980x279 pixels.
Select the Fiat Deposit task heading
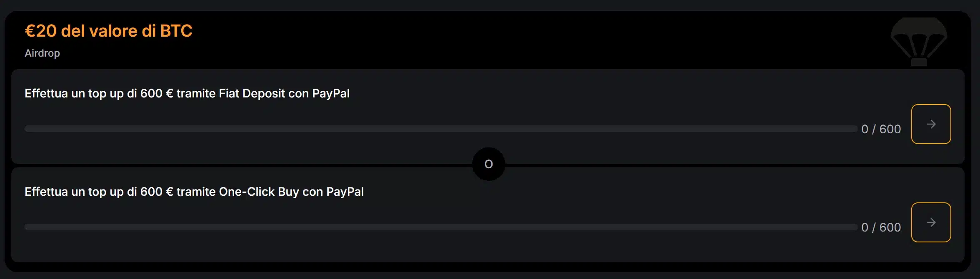(x=187, y=93)
